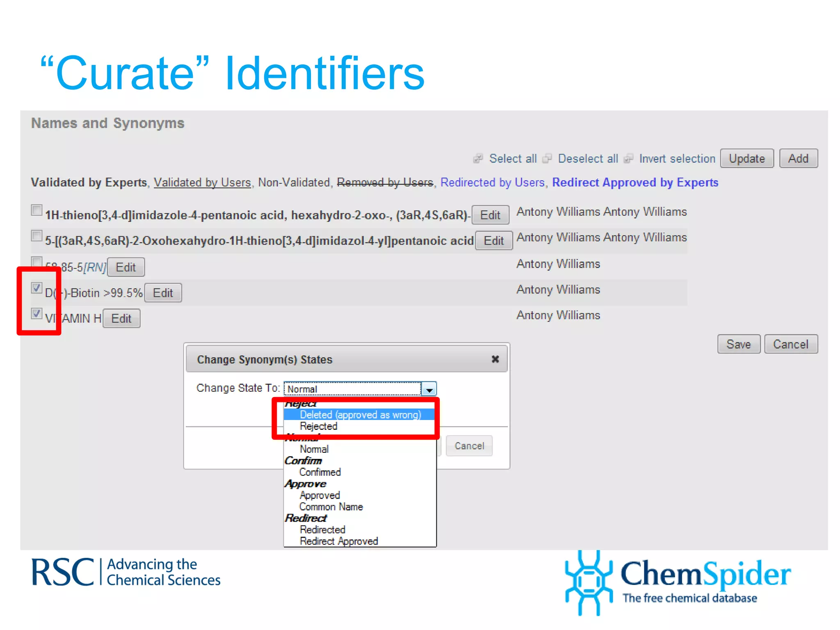Click the Deselect all icon

coord(547,159)
